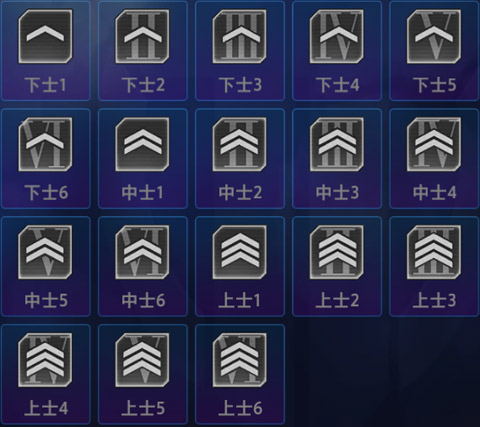Click the 上士6 text label
Screen dimensions: 480x427
click(x=240, y=408)
